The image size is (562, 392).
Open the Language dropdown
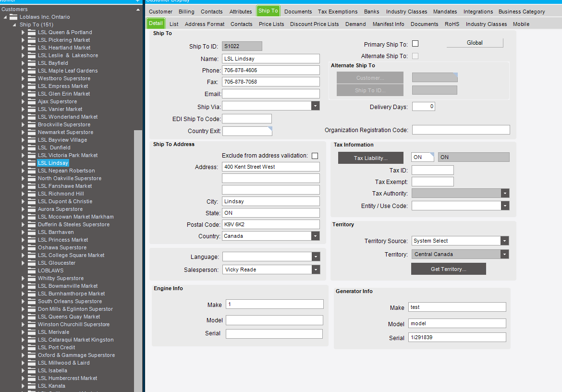[x=316, y=257]
